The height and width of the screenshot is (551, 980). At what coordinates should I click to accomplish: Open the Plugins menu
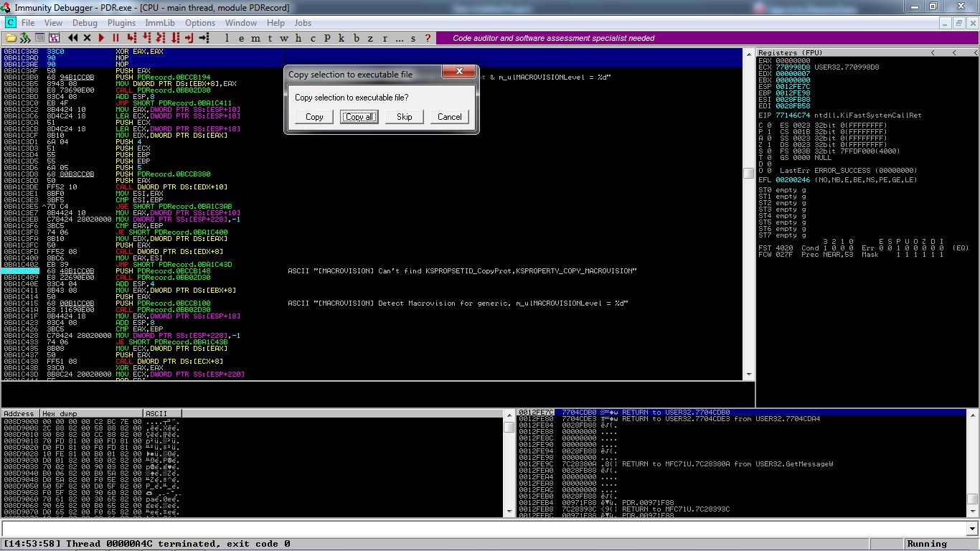tap(122, 23)
